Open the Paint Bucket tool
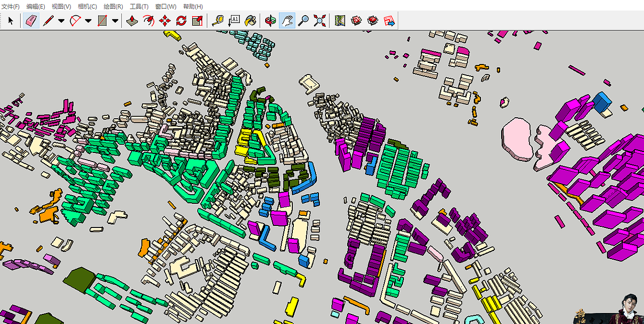Image resolution: width=644 pixels, height=324 pixels. click(250, 21)
